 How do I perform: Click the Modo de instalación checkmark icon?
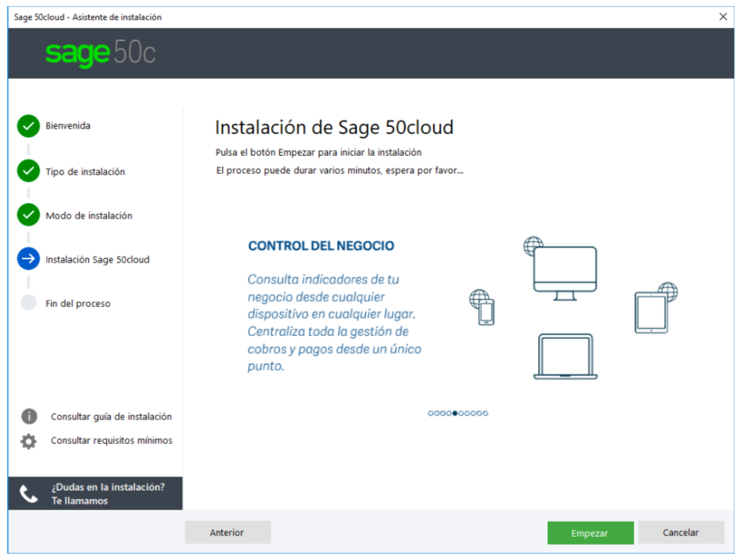[28, 215]
